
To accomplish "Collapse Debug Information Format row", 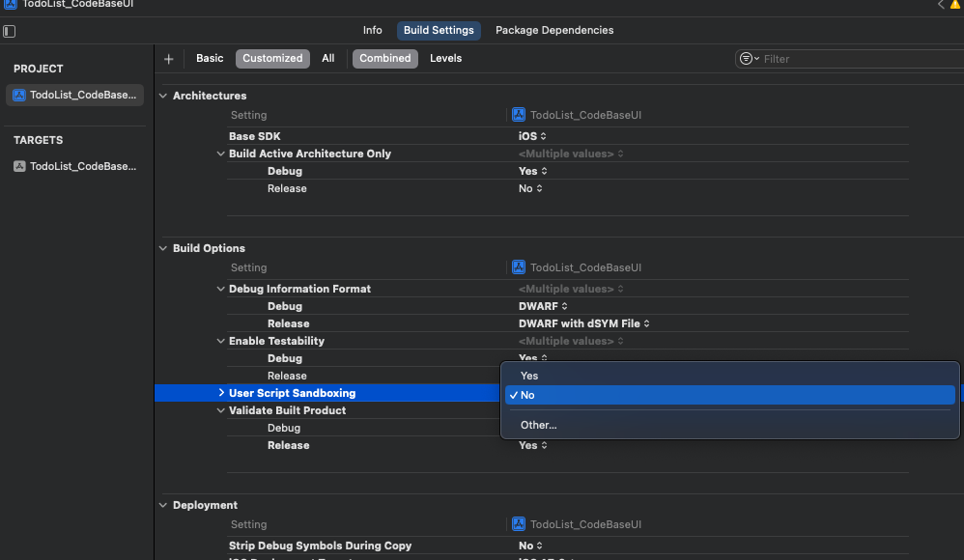I will [220, 289].
